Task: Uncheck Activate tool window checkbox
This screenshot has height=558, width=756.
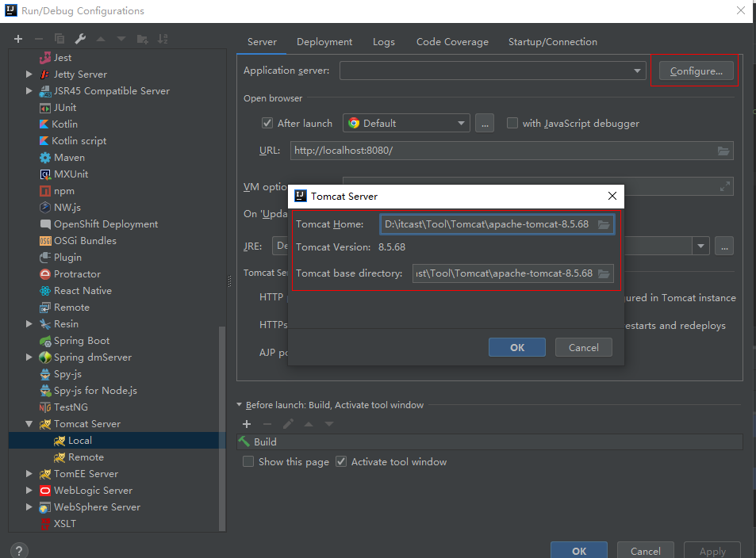Action: [341, 461]
